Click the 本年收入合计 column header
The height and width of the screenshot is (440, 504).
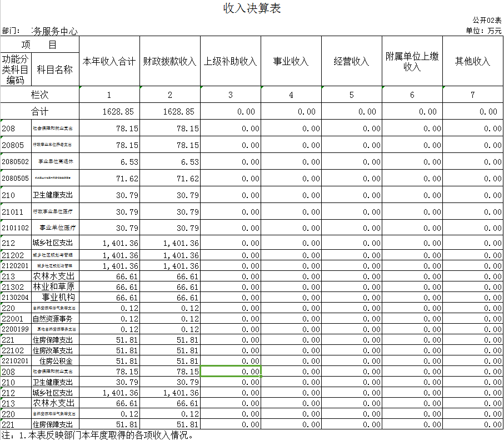click(109, 61)
